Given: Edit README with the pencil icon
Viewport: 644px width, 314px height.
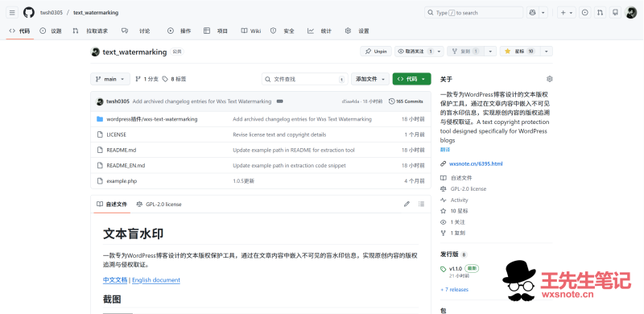Looking at the screenshot, I should tap(407, 204).
